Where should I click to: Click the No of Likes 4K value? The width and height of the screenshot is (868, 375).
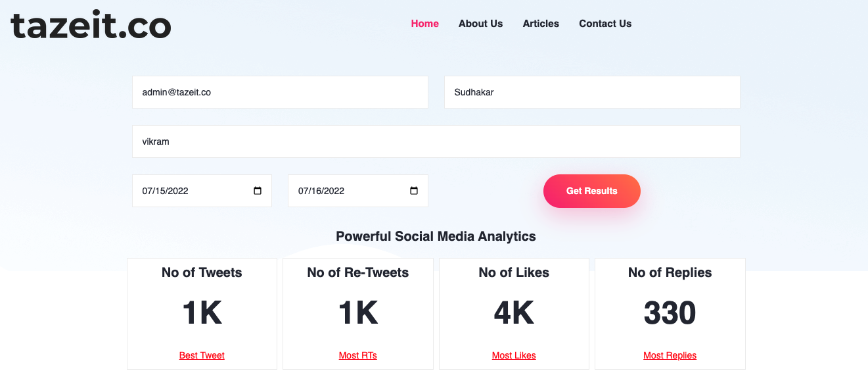tap(514, 313)
